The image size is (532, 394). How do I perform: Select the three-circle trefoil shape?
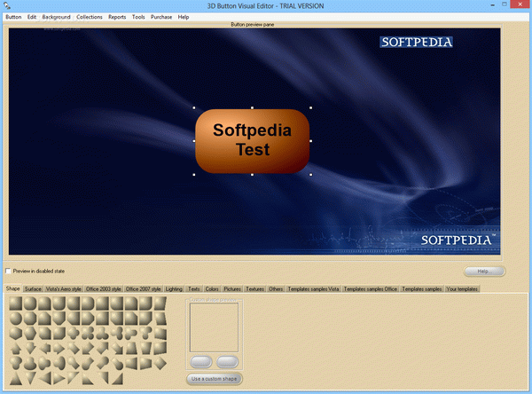coord(102,333)
